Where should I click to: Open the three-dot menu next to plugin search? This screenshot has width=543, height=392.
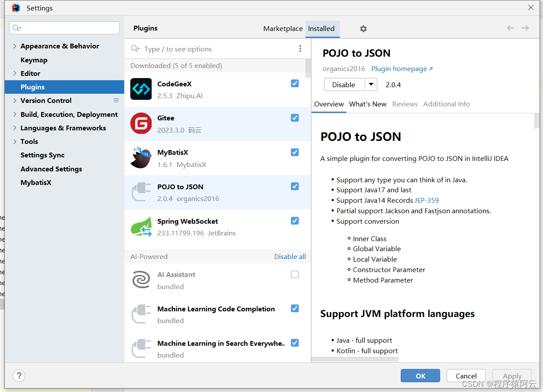(x=300, y=48)
